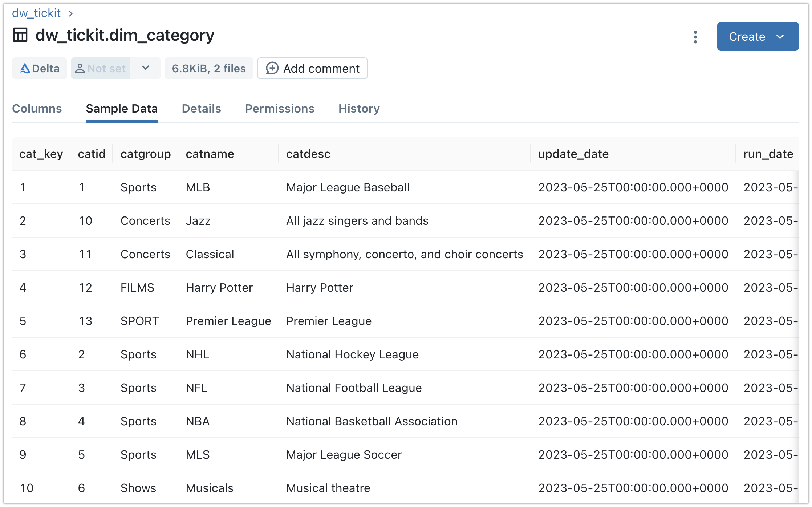
Task: Click the Premier League catdesc cell
Action: [x=329, y=321]
